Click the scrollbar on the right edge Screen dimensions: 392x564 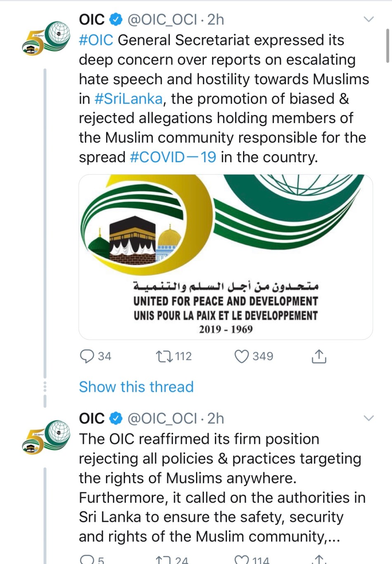pos(387,45)
